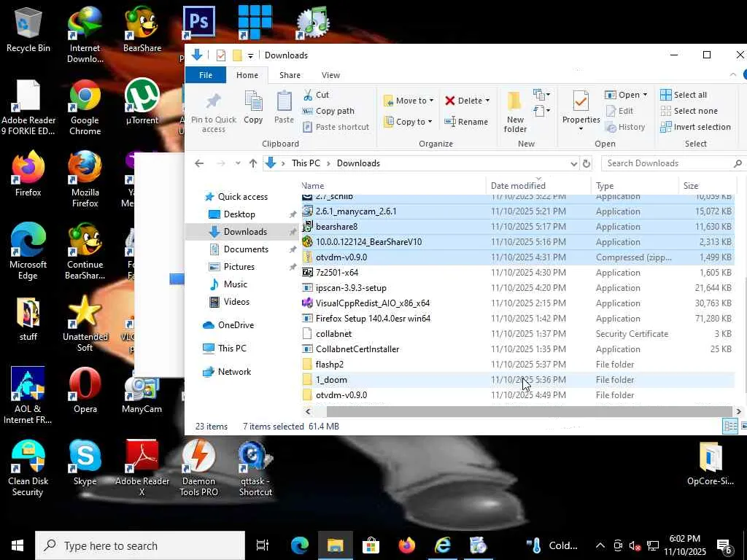Image resolution: width=747 pixels, height=560 pixels.
Task: Launch Daemon Tools PRO shortcut
Action: pos(198,467)
